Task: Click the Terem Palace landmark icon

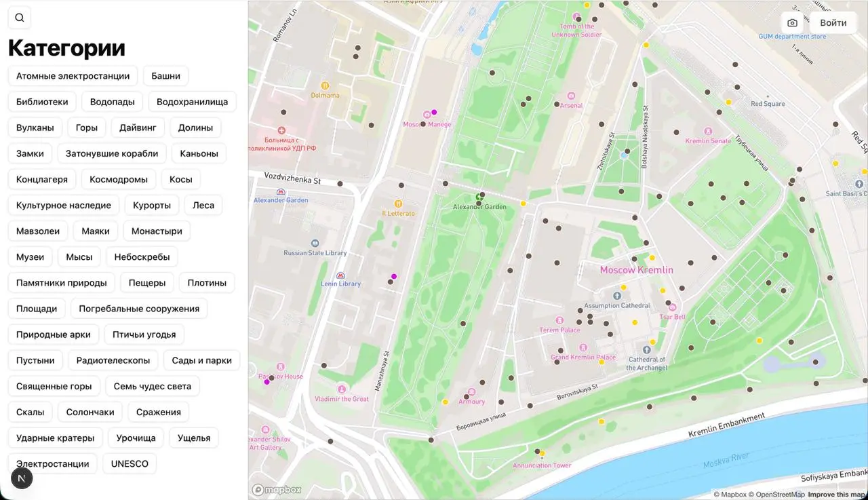Action: (x=559, y=320)
